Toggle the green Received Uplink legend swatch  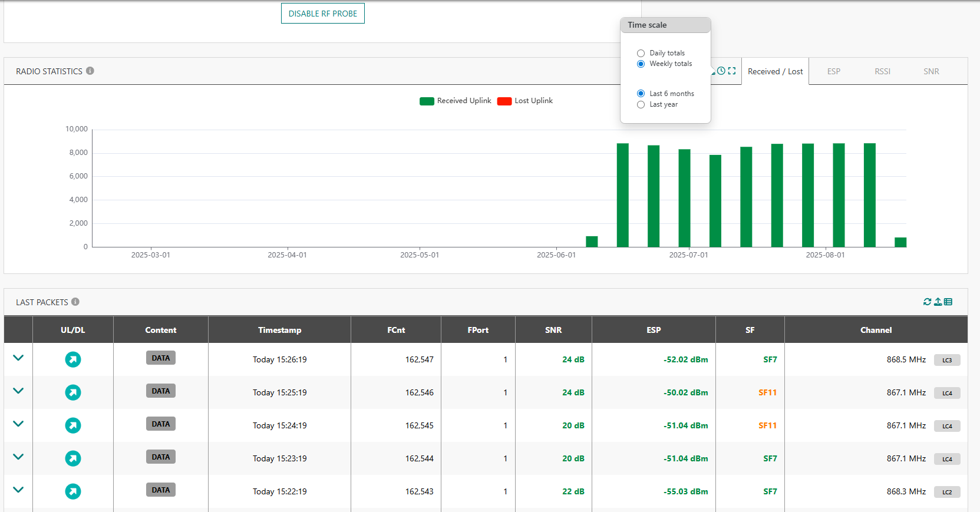coord(427,101)
